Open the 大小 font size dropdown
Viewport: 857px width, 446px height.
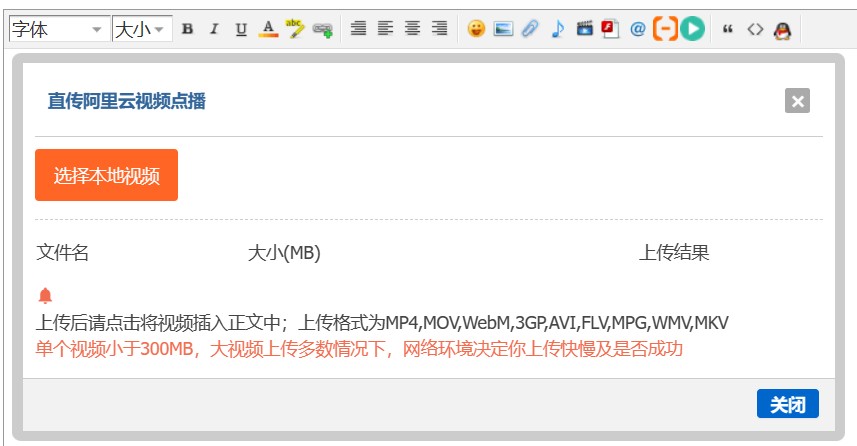(x=142, y=28)
